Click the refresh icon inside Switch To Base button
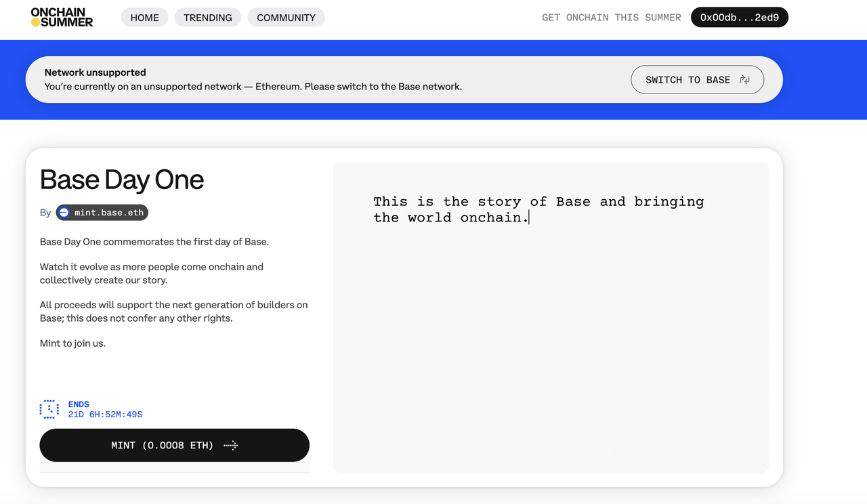Viewport: 867px width, 504px height. pos(745,79)
